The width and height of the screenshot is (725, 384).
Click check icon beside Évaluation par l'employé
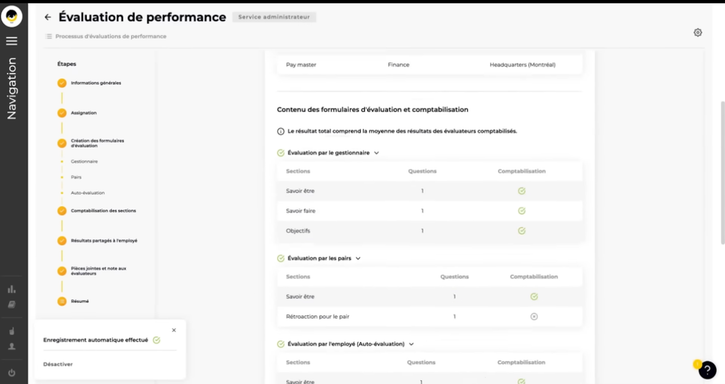point(281,344)
